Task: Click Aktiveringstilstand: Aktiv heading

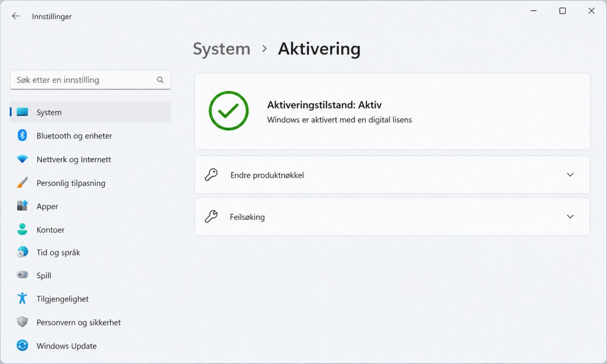Action: [x=324, y=105]
